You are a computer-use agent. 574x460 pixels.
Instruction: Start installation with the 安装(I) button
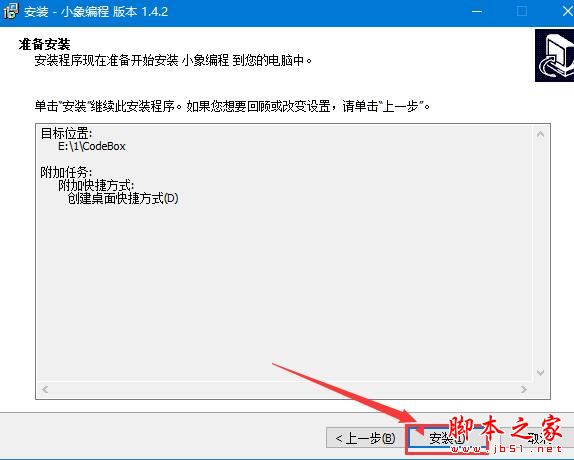pyautogui.click(x=447, y=438)
